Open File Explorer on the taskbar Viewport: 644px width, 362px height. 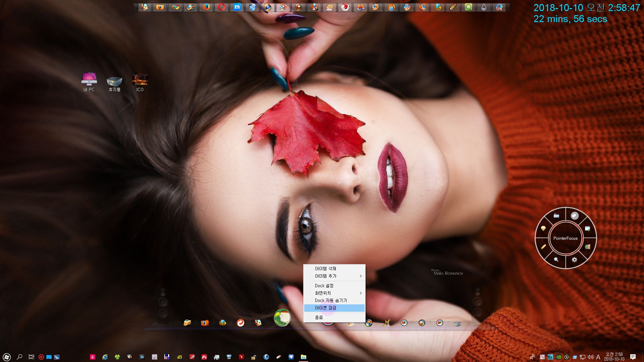303,357
